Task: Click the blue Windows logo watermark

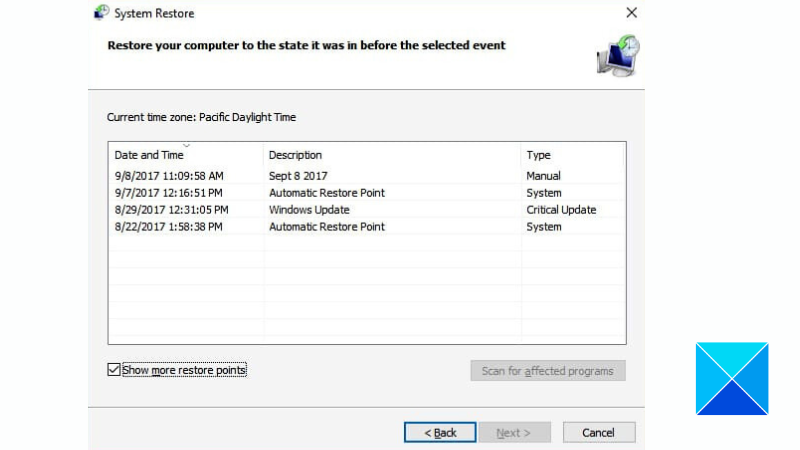Action: pos(731,378)
